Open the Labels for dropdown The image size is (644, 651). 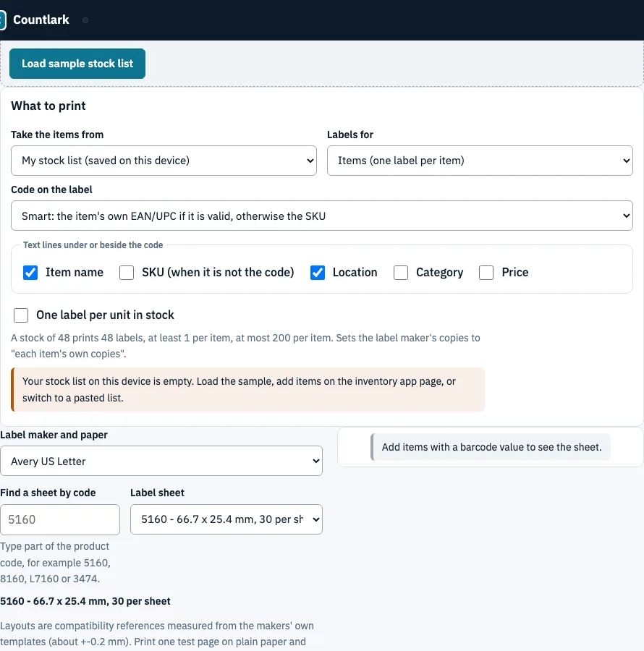tap(480, 161)
